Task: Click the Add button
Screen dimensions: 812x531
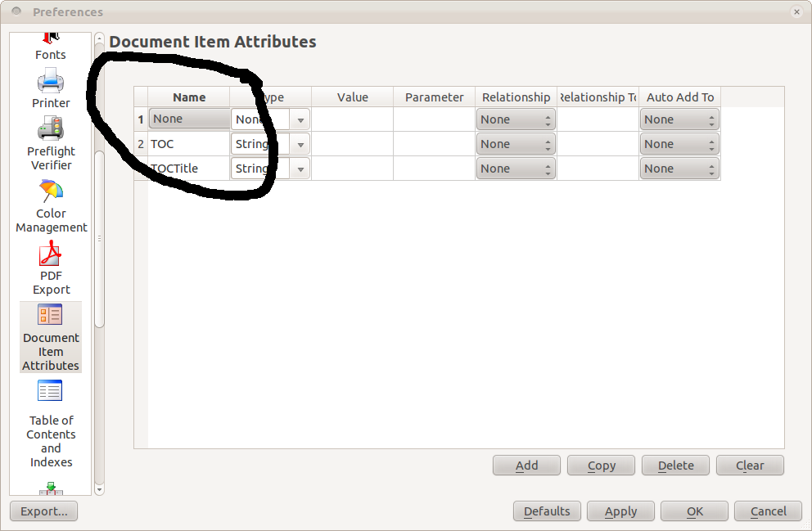Action: [526, 466]
